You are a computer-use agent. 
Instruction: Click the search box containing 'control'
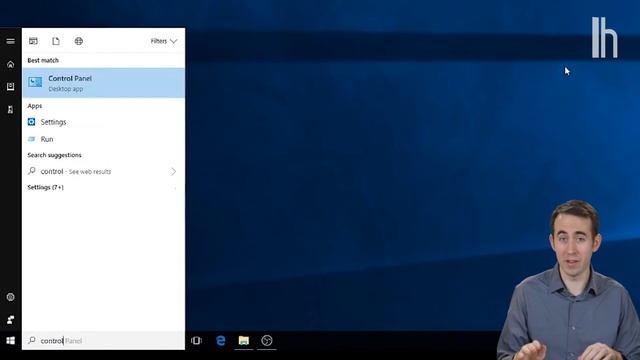104,340
